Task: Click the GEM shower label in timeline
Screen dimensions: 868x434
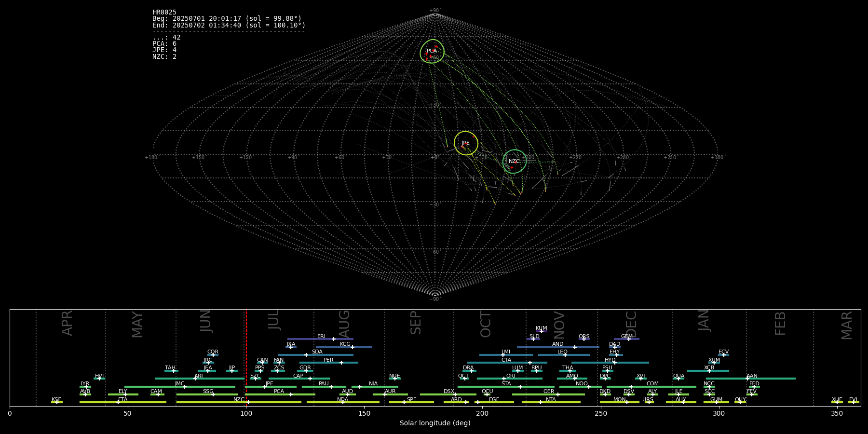Action: click(627, 337)
